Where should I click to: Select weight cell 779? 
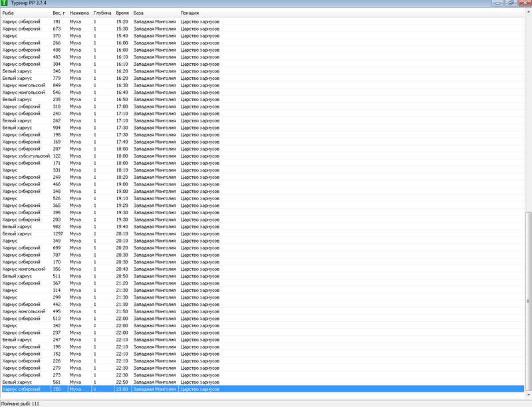pos(57,78)
